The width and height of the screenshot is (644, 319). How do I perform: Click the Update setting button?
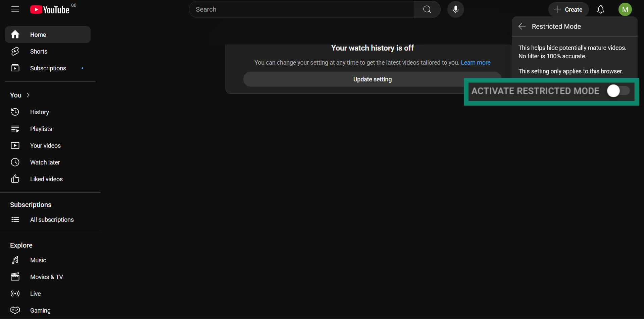(372, 79)
